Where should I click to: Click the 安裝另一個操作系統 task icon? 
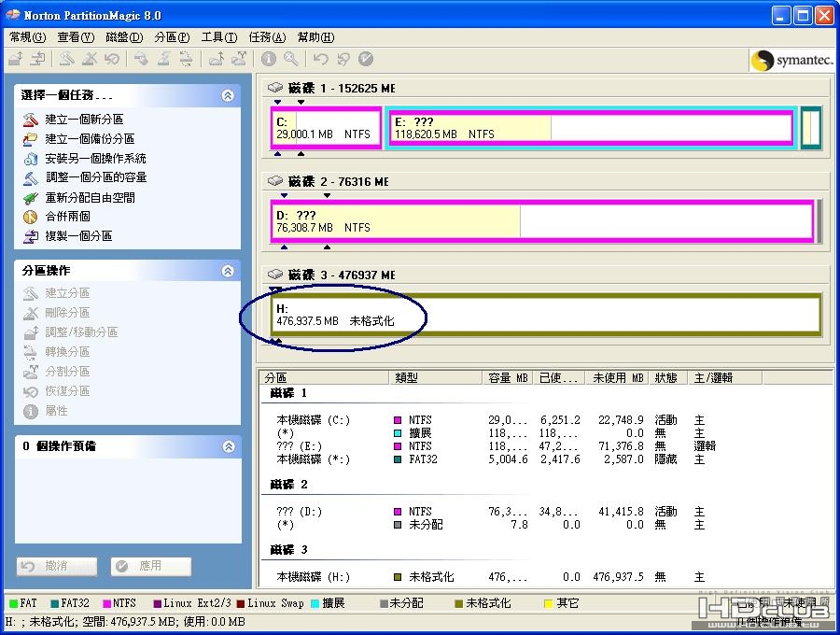31,159
